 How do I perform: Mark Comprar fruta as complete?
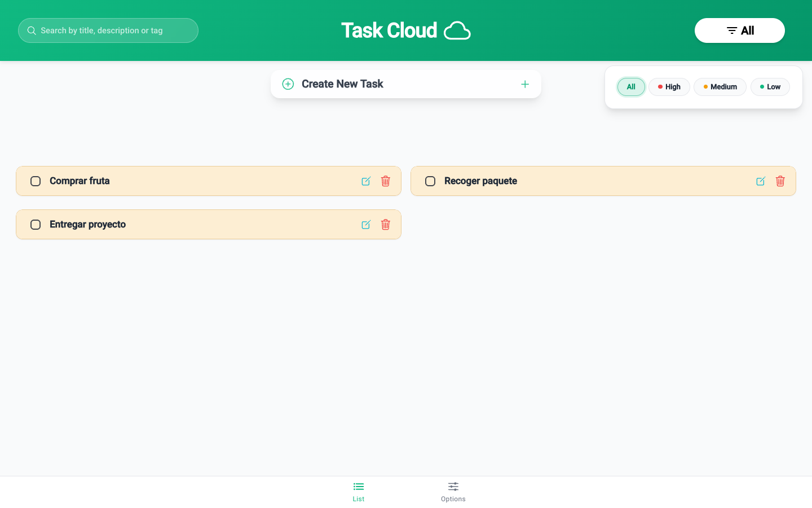(x=36, y=181)
